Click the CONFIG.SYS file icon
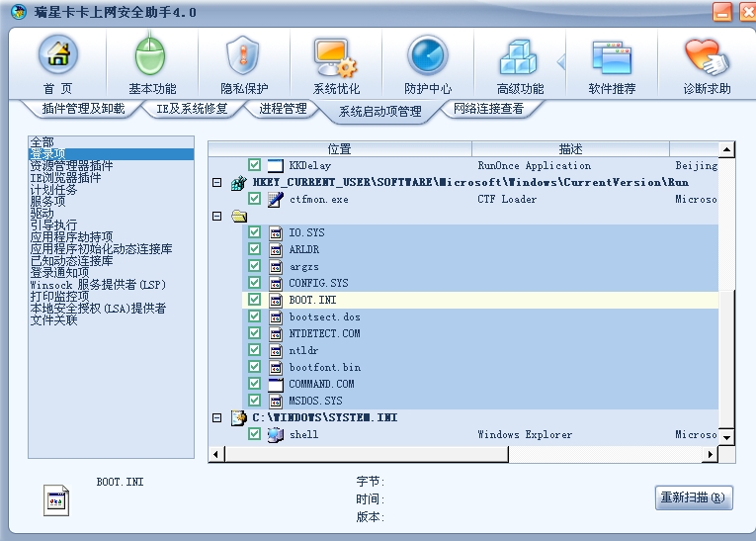 (276, 283)
